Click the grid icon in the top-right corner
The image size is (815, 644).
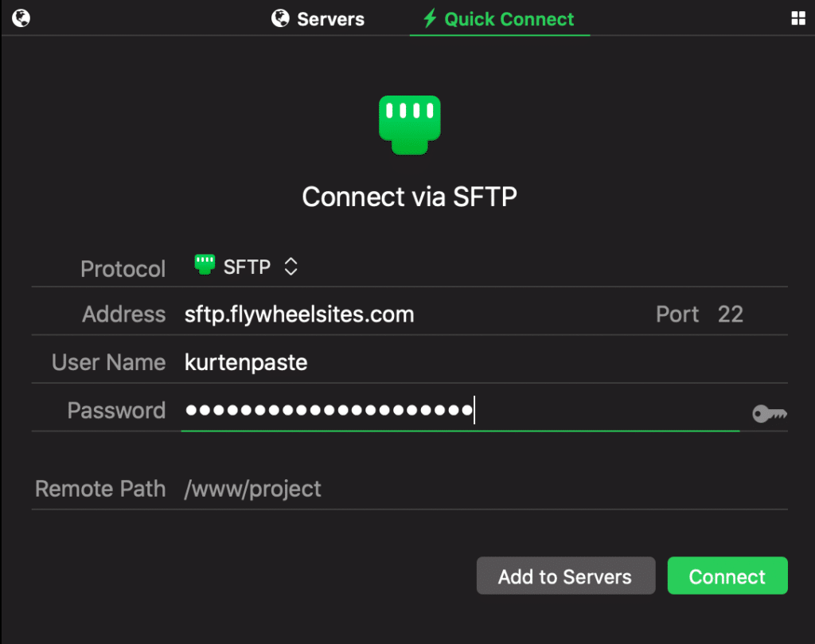pyautogui.click(x=797, y=17)
